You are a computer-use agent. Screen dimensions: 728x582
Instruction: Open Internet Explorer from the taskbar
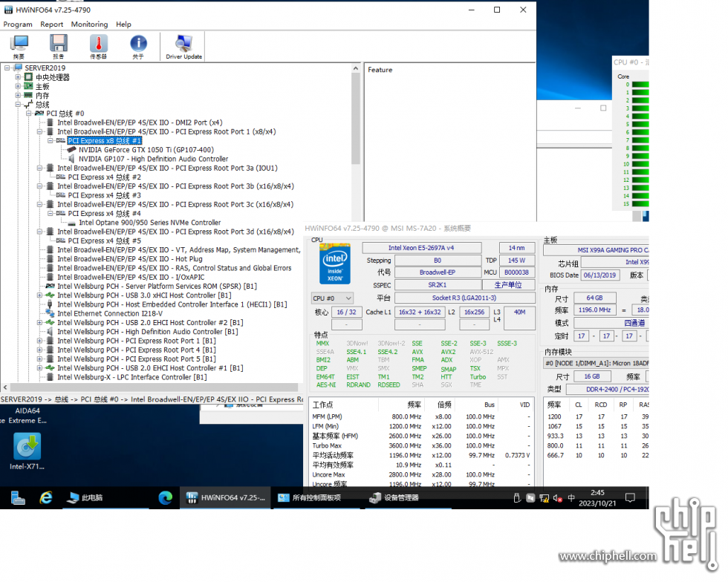point(46,497)
